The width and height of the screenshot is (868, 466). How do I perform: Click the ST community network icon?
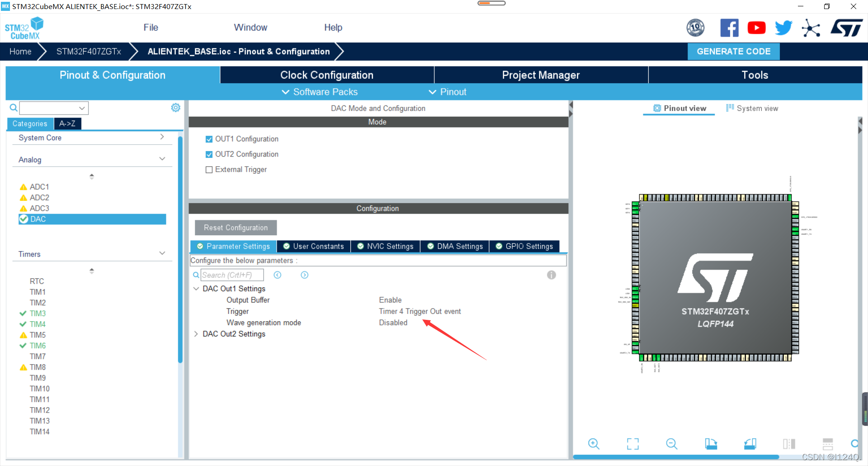[x=811, y=28]
